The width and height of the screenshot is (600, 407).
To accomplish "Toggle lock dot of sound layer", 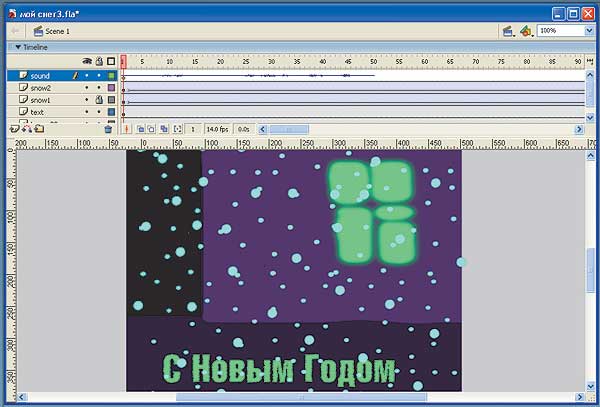I will [99, 76].
